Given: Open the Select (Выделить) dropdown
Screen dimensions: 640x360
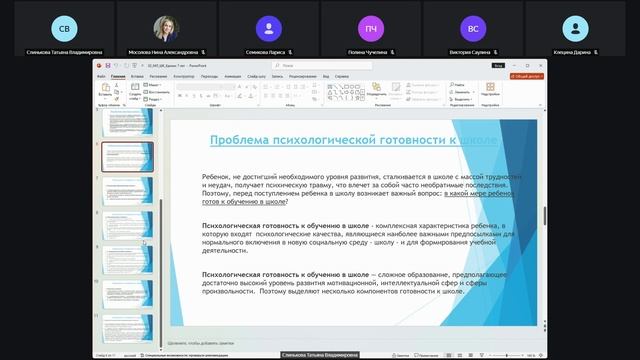Looking at the screenshot, I should click(461, 99).
